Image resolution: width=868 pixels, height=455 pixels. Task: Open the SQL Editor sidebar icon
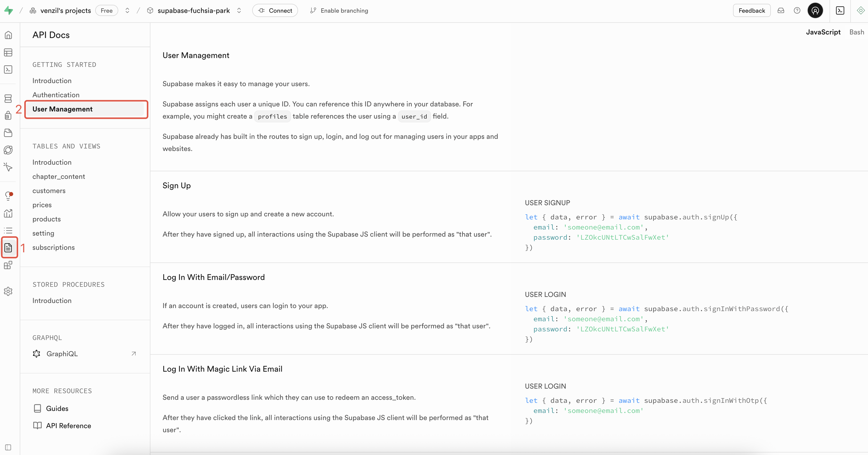point(8,69)
